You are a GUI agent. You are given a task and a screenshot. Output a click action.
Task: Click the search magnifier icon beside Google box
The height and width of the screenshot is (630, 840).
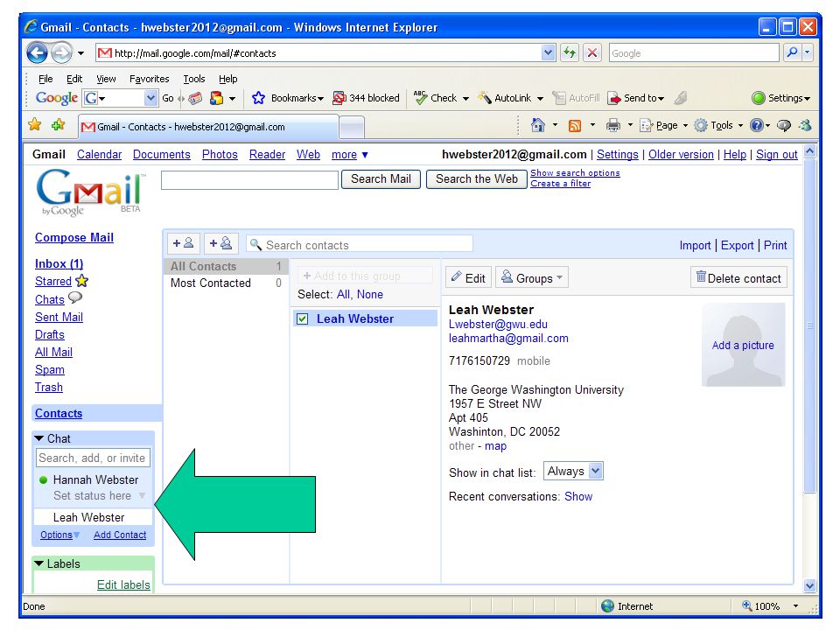(792, 52)
